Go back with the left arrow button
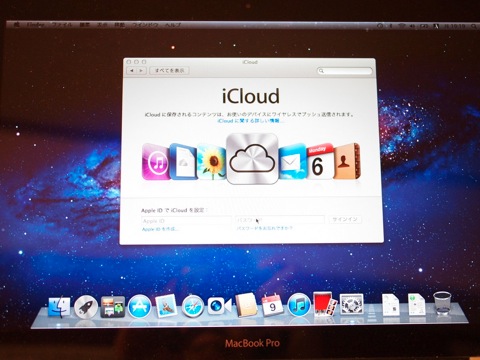 point(132,71)
